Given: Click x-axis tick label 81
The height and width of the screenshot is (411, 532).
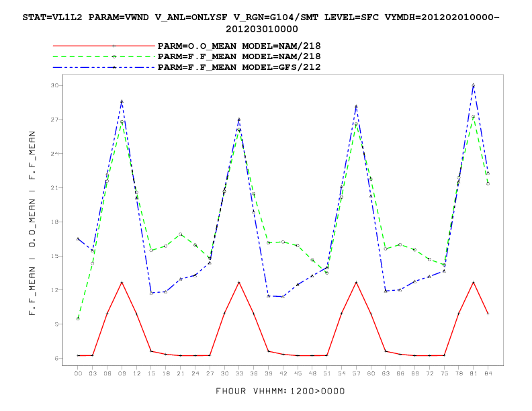Looking at the screenshot, I should pyautogui.click(x=474, y=373).
